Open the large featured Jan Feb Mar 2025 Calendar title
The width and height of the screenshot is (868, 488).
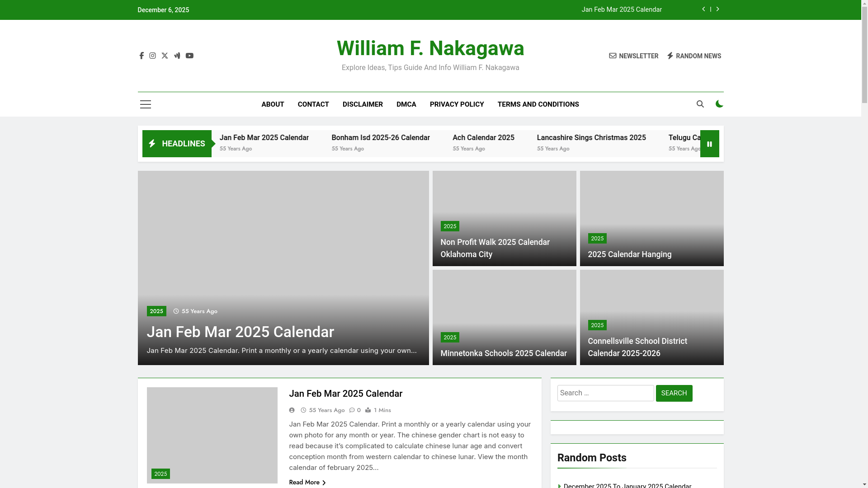point(241,332)
